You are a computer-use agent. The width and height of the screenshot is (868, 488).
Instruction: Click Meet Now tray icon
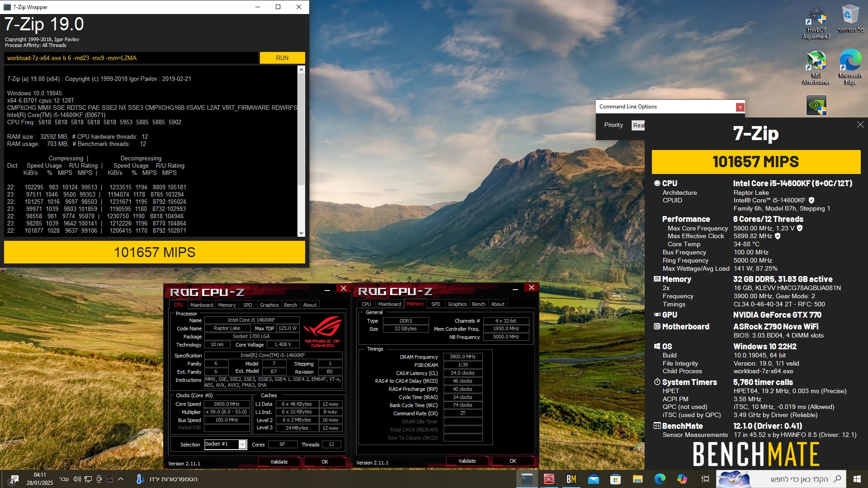pos(99,479)
